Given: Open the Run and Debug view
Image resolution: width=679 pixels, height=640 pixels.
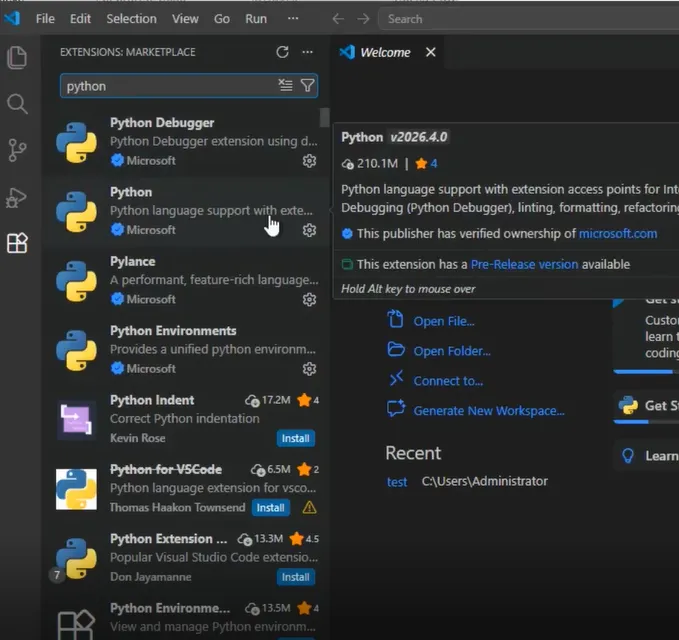Looking at the screenshot, I should (x=16, y=198).
